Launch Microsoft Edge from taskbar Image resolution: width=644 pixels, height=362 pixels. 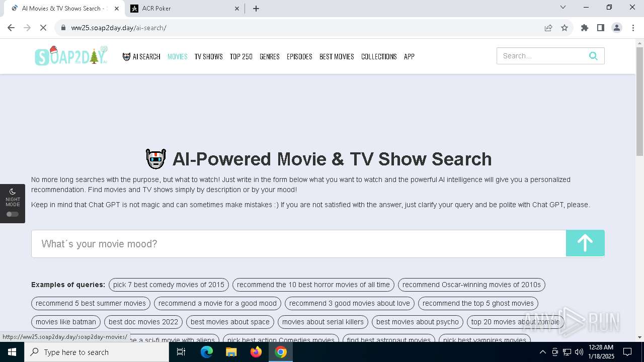point(206,352)
